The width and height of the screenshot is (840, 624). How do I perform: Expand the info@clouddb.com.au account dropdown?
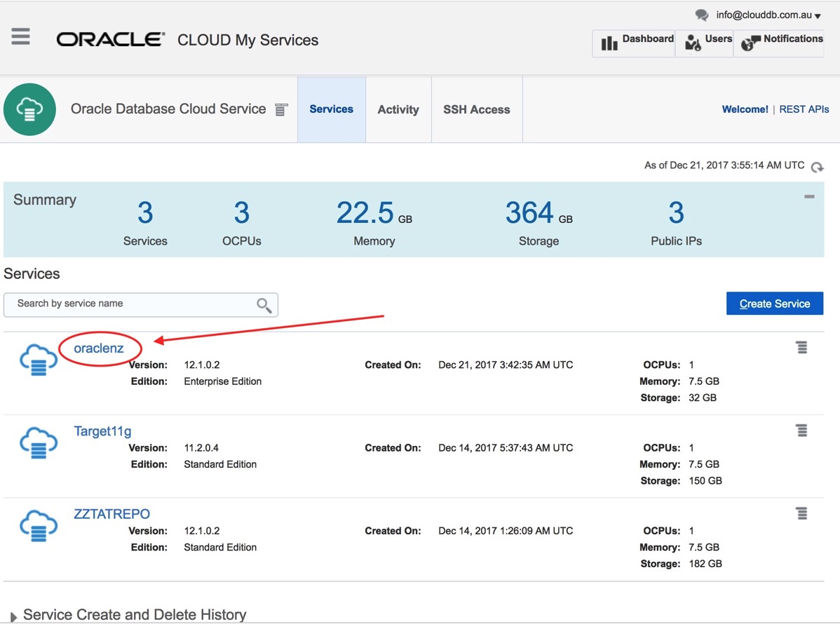coord(768,15)
